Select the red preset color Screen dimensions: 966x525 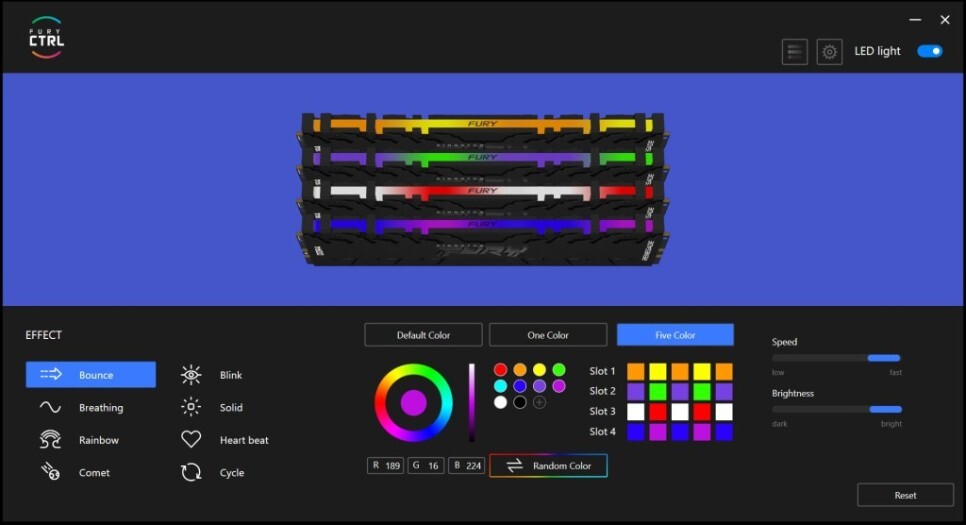[500, 370]
